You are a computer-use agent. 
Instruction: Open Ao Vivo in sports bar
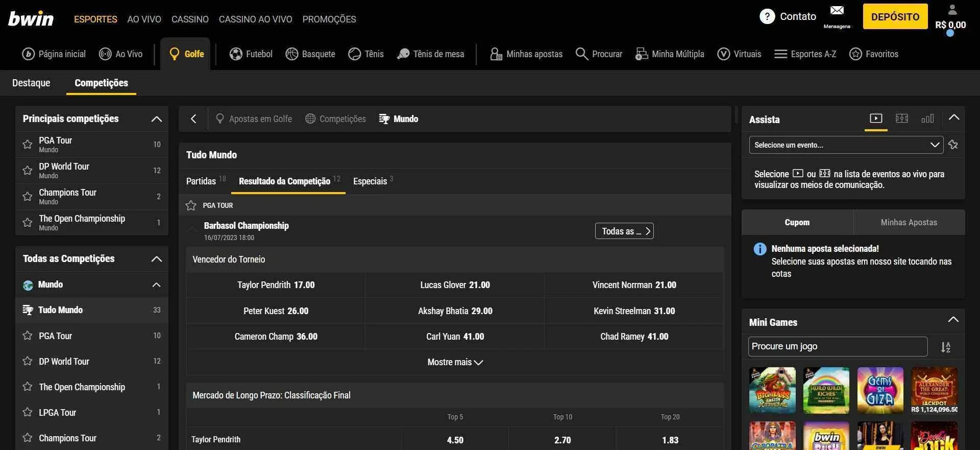(120, 54)
